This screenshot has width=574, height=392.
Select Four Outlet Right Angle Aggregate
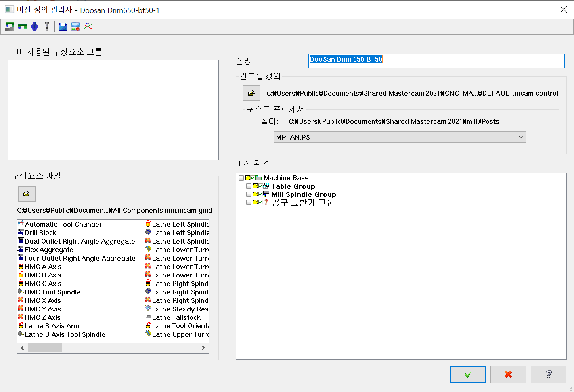[77, 258]
